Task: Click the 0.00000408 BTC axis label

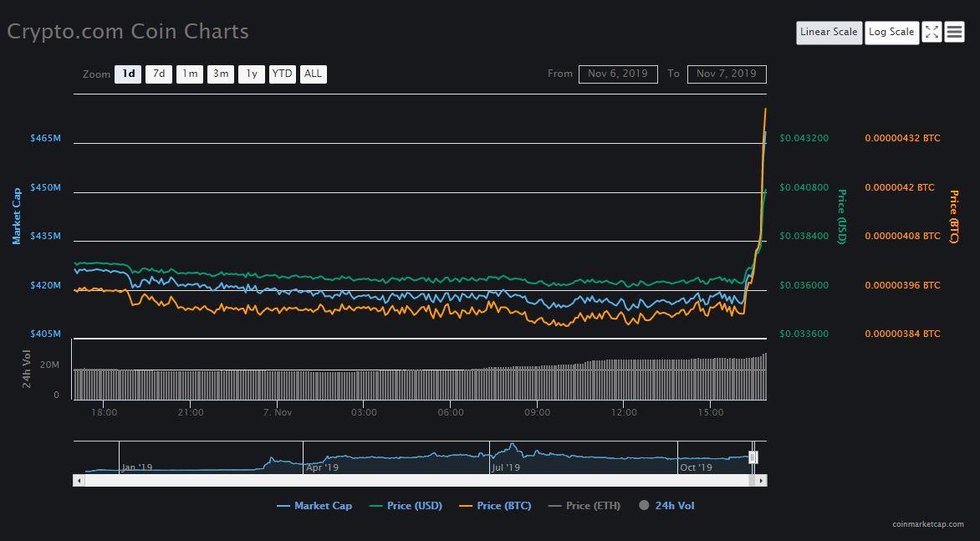Action: (x=902, y=236)
